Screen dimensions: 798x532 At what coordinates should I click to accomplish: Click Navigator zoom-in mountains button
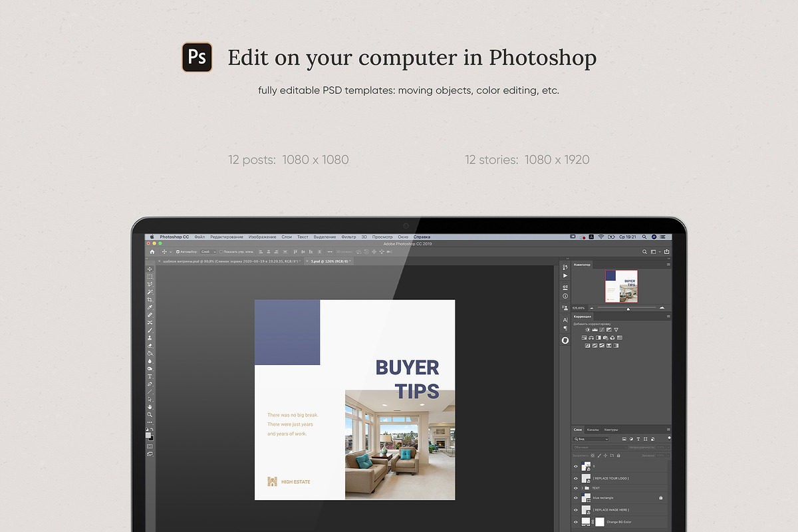[x=662, y=307]
